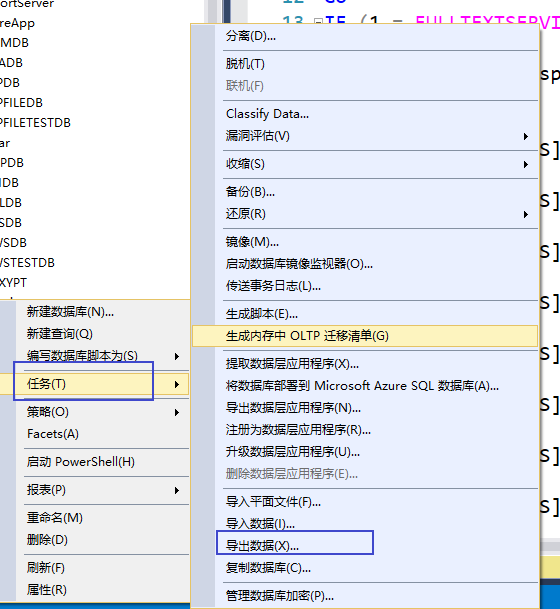Select 生成内存中 OLTP 迁移清单(G)

point(365,336)
